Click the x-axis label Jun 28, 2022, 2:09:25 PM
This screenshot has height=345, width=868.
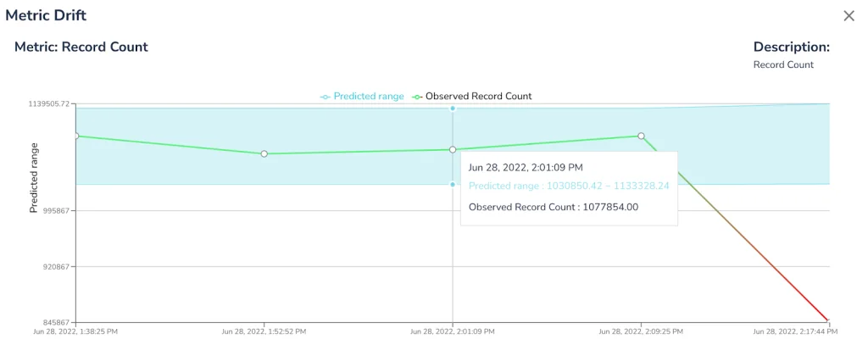tap(641, 331)
